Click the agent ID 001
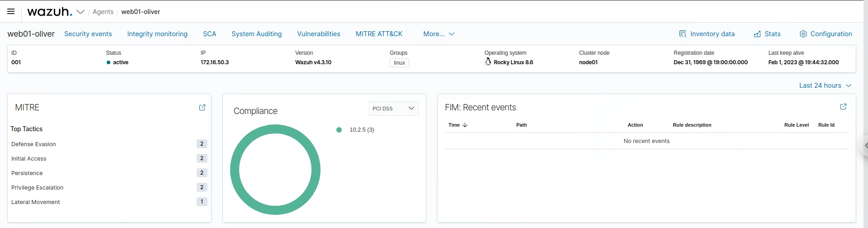Screen dimensions: 868x228 click(16, 62)
